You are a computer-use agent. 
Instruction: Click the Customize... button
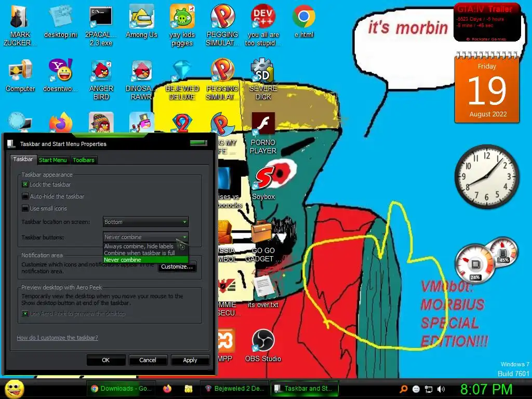pos(177,267)
